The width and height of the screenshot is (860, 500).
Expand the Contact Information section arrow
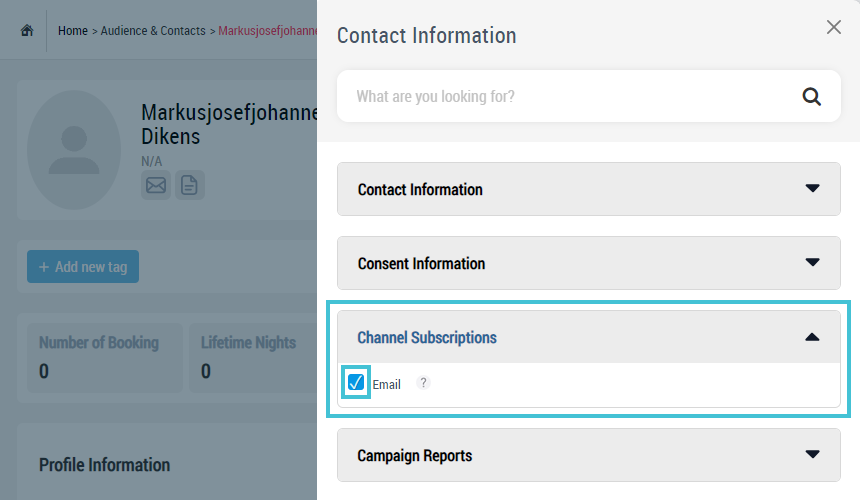[x=812, y=189]
